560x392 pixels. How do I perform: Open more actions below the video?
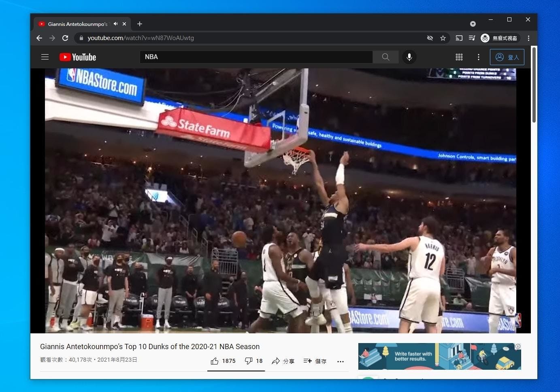[x=341, y=361]
